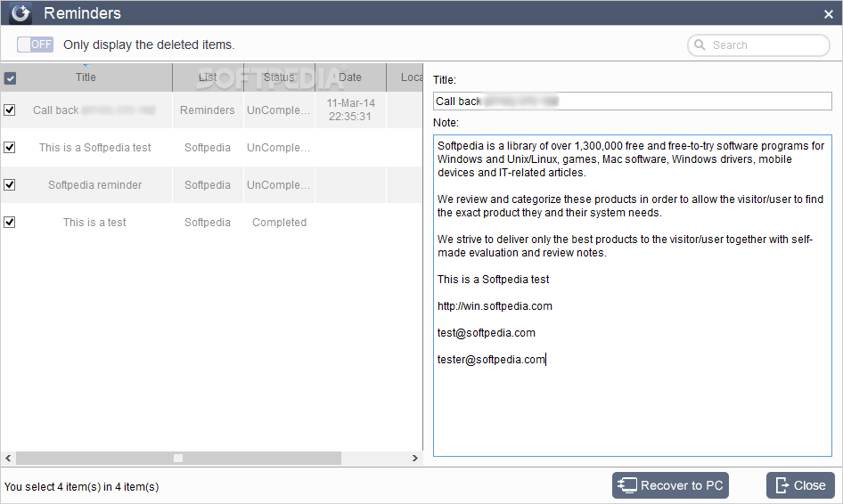Viewport: 843px width, 504px height.
Task: Select the 'Call back' reminder title
Action: (94, 110)
